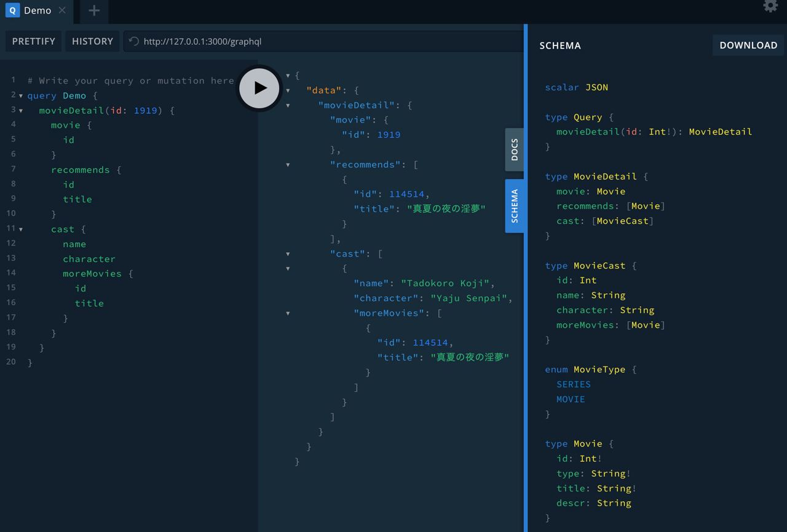
Task: Collapse the object arrow under "cast" in the response
Action: (288, 268)
